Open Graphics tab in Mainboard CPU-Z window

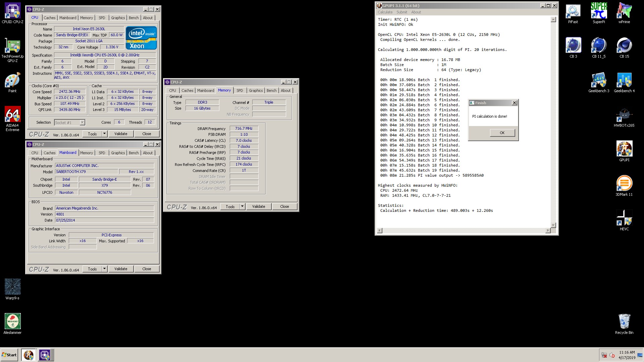(x=118, y=153)
